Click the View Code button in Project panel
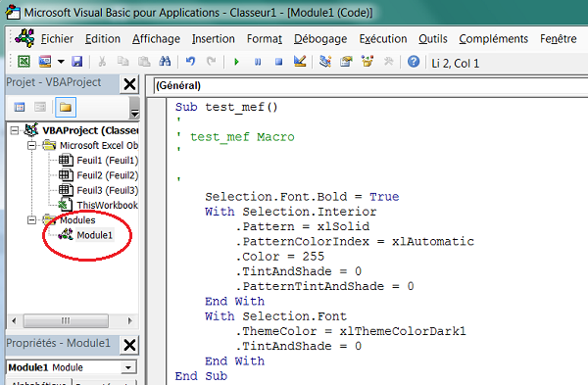The height and width of the screenshot is (385, 588). tap(20, 108)
